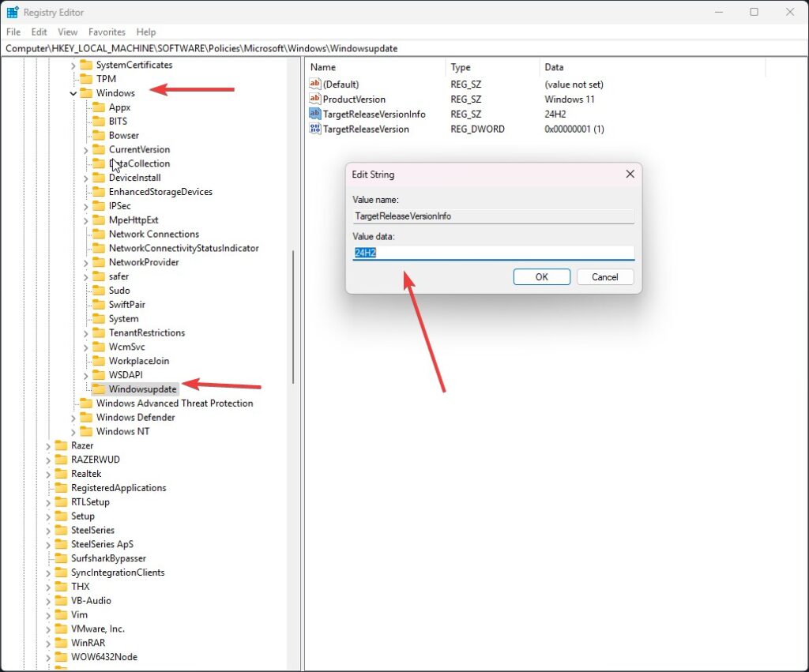
Task: Click the TargetReleaseVersionInfo string value icon
Action: pos(314,114)
